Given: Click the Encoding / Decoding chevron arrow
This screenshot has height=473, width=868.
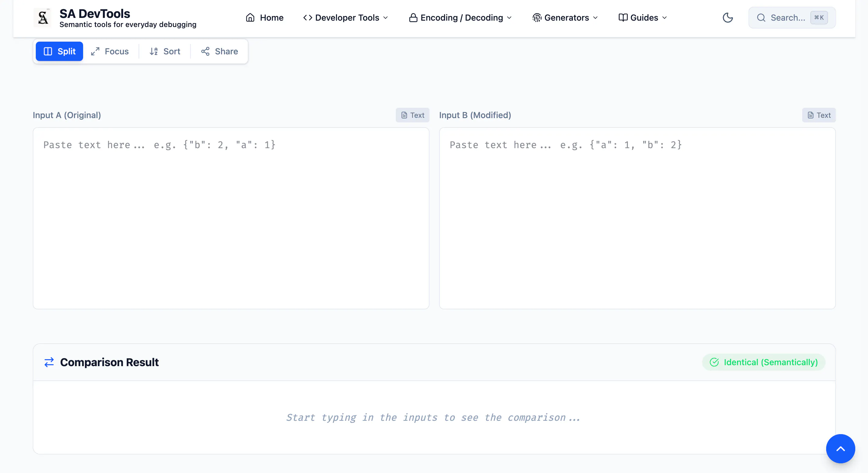Looking at the screenshot, I should pyautogui.click(x=509, y=18).
